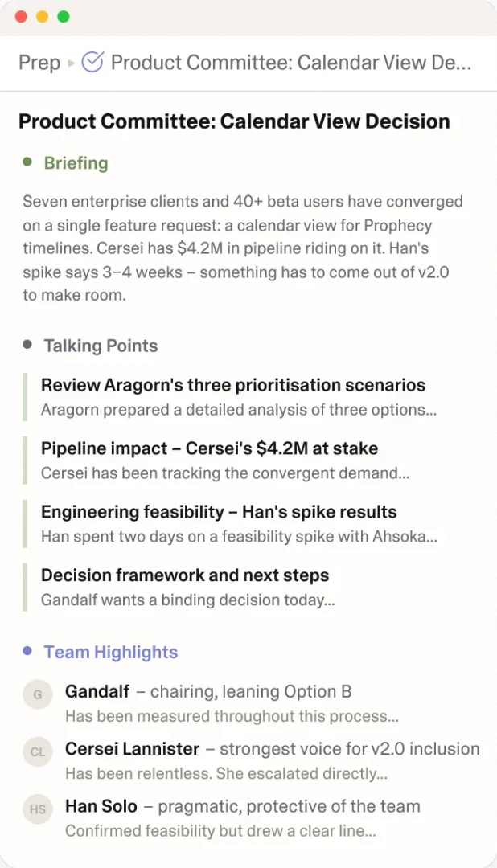The width and height of the screenshot is (497, 868).
Task: Select the Briefing section heading
Action: [76, 163]
